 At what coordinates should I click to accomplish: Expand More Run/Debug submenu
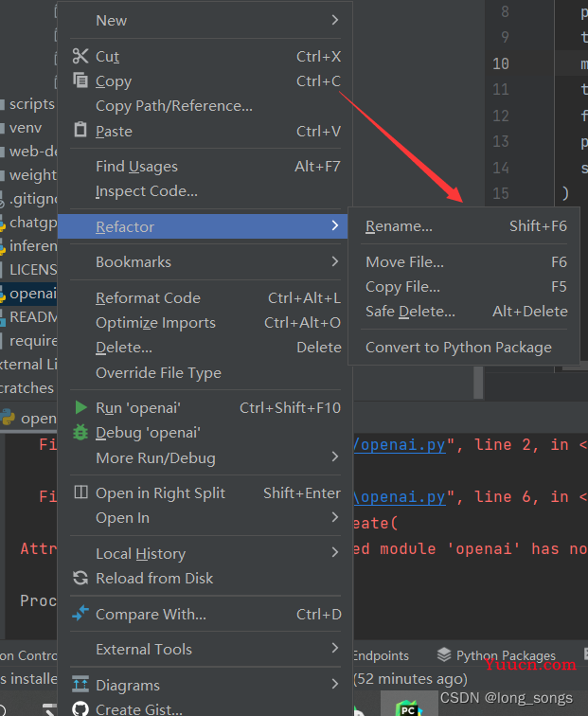(335, 456)
